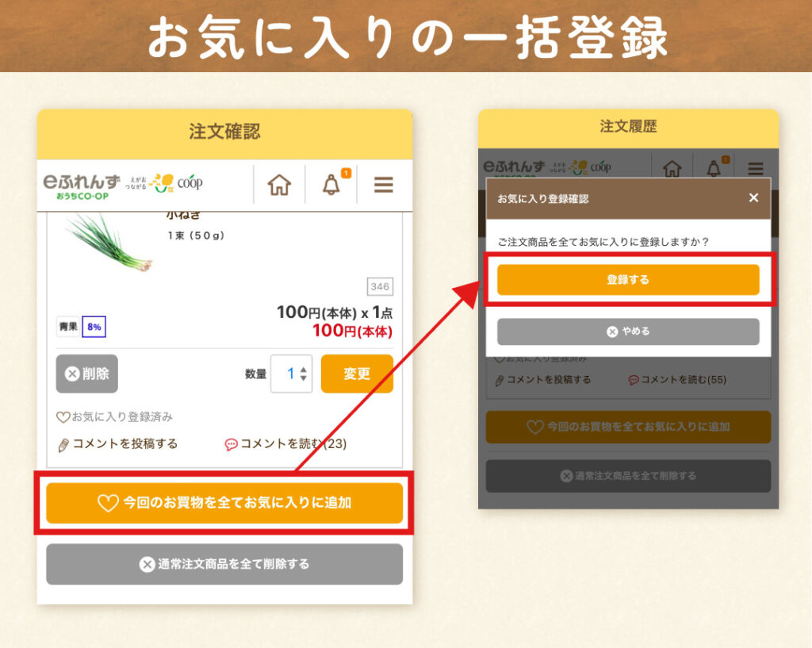Open notification bell in 注文確認 header

click(x=332, y=184)
